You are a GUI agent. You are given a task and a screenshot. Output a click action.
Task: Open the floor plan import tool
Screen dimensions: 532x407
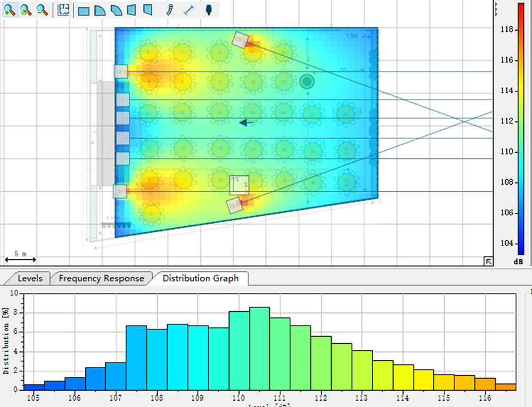63,10
